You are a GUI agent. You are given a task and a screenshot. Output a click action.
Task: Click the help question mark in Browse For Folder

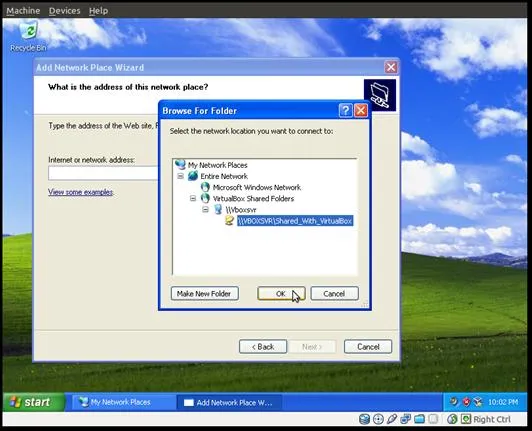pyautogui.click(x=345, y=111)
